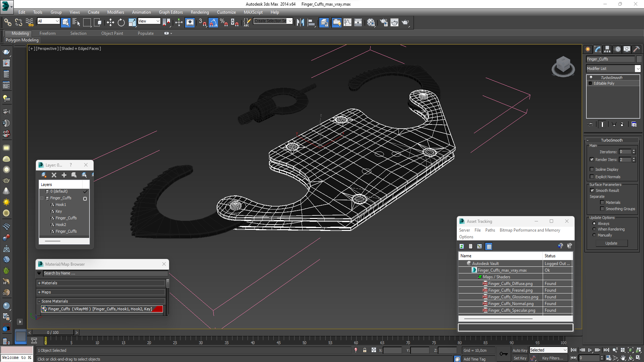This screenshot has height=362, width=644.
Task: Enable the Isoline Display checkbox
Action: coord(592,169)
